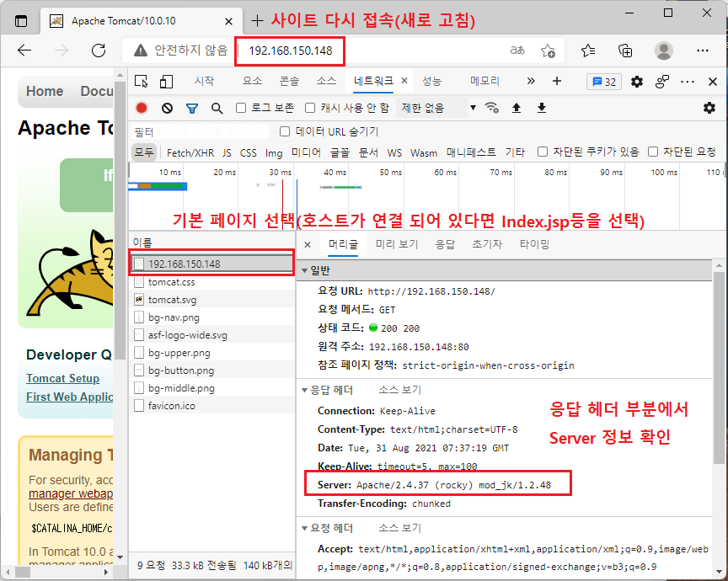
Task: Click the address bar URL 192.168.150.148
Action: click(x=291, y=51)
